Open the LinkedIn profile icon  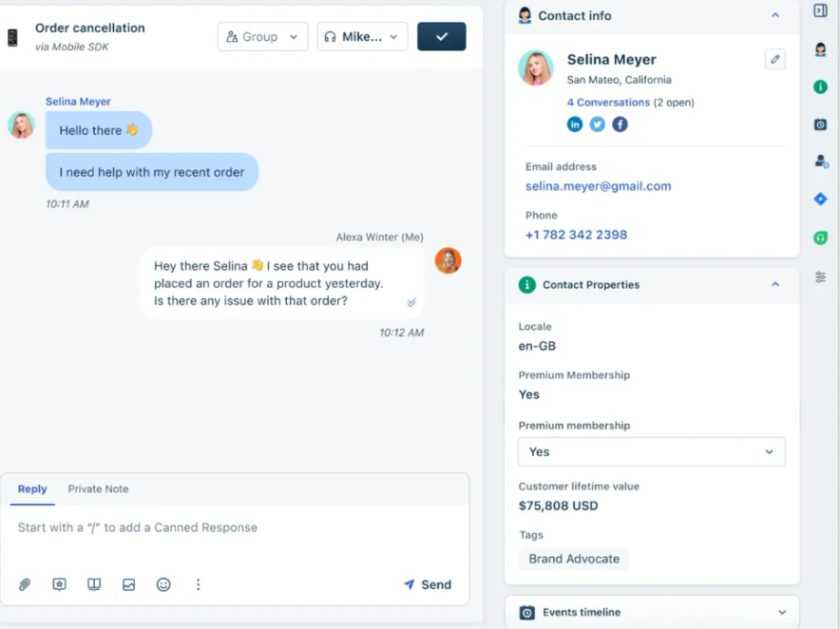click(x=575, y=124)
